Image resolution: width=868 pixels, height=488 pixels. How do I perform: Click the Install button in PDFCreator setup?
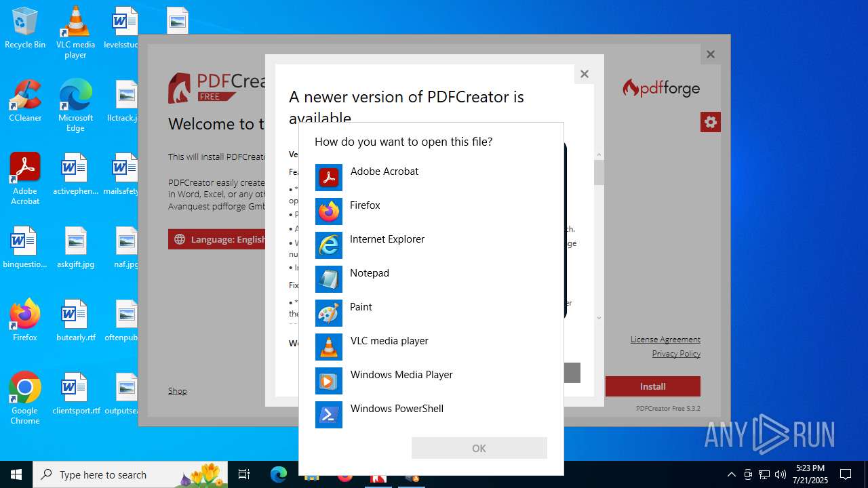[653, 386]
